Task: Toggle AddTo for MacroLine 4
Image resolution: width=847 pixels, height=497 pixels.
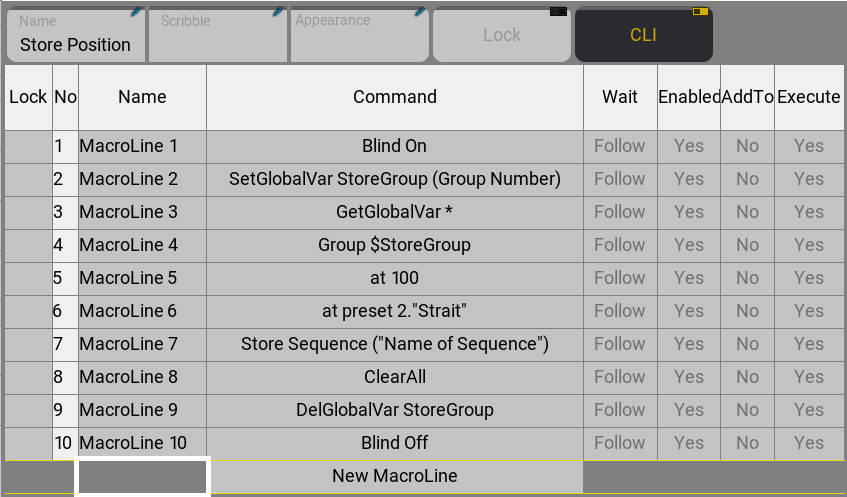Action: (x=747, y=245)
